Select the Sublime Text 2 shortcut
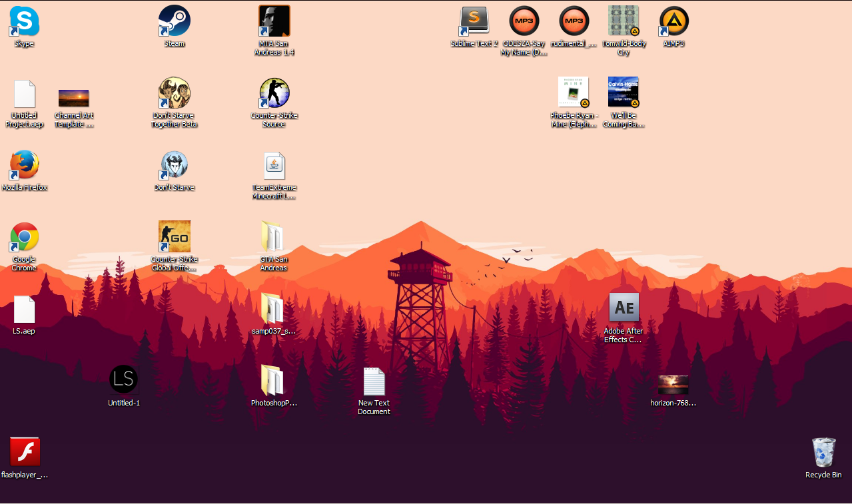Screen dimensions: 852x504 (x=474, y=21)
